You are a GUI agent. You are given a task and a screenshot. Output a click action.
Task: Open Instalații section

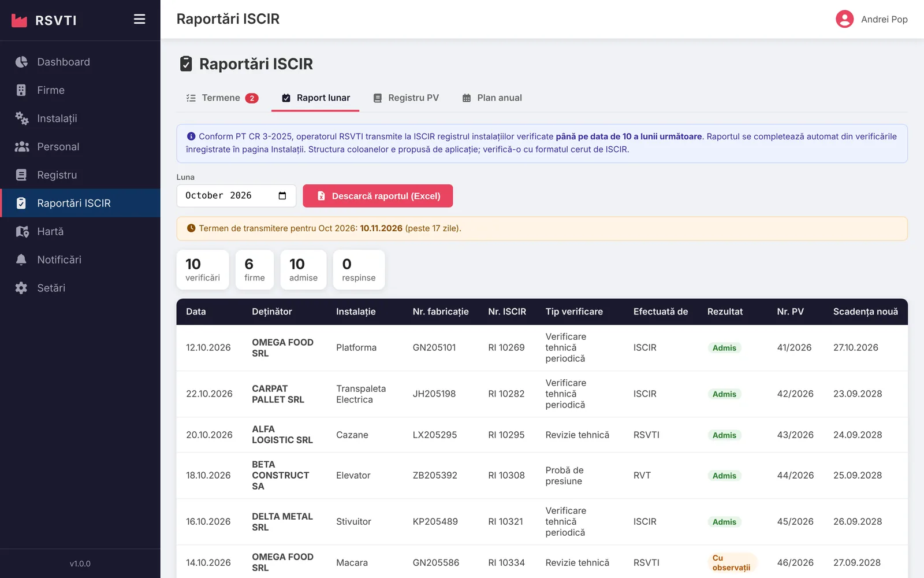point(80,118)
